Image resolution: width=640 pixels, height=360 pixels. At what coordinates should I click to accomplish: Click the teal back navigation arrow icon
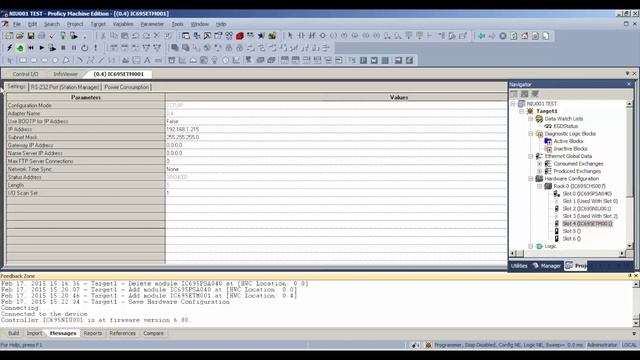[x=482, y=36]
